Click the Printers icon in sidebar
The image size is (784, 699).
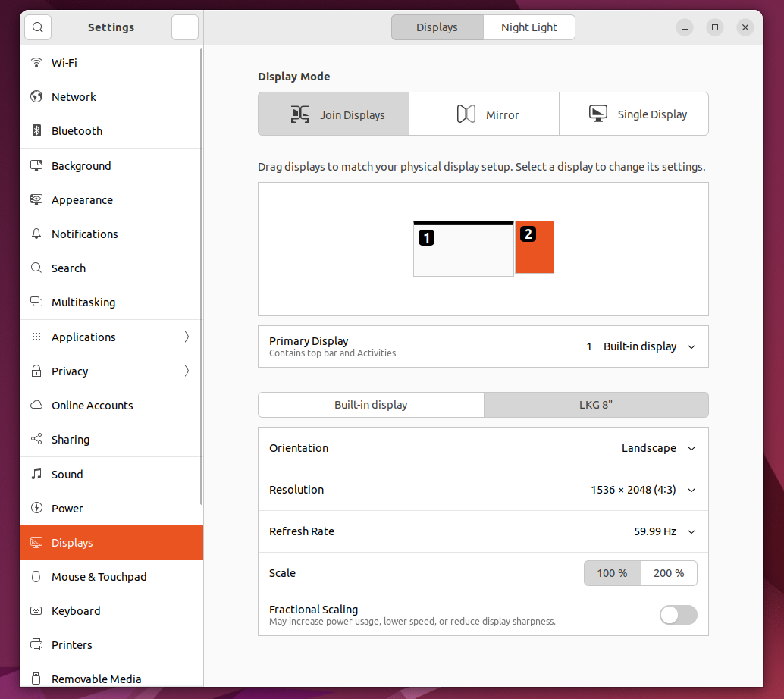36,644
